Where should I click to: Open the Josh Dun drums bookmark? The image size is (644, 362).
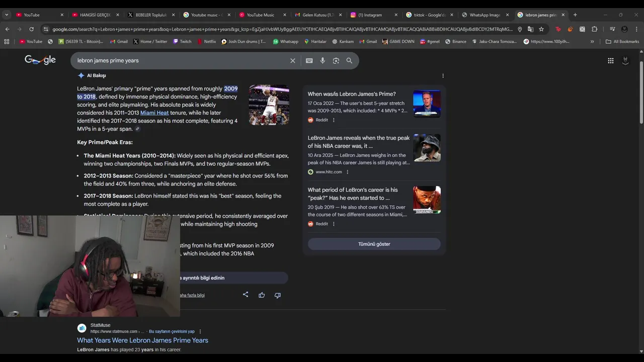point(244,41)
